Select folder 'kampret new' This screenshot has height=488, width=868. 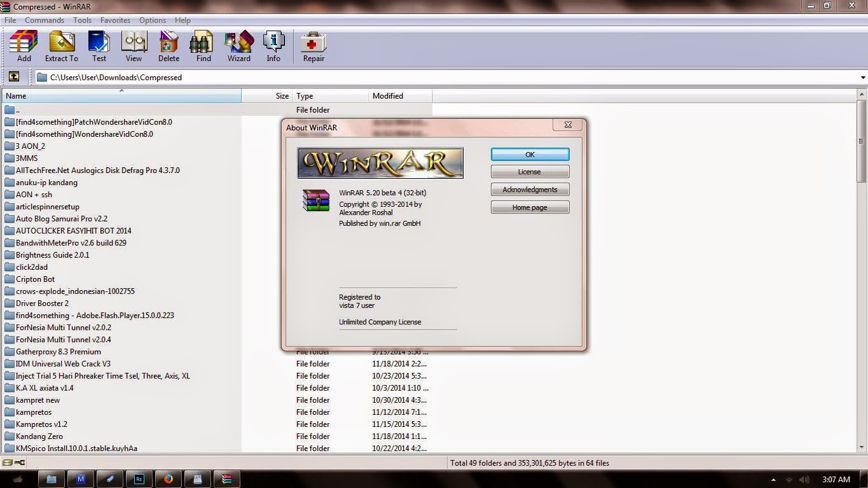[38, 400]
